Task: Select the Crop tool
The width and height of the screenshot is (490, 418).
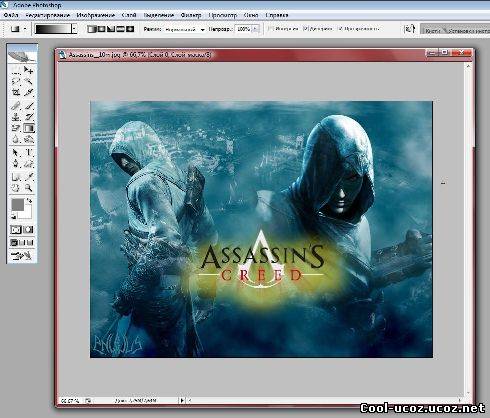Action: click(x=16, y=92)
